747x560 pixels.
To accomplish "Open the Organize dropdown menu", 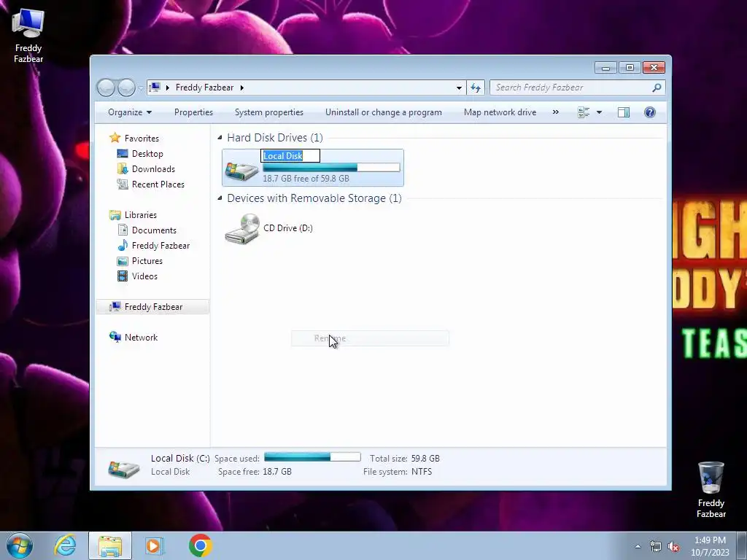I will pyautogui.click(x=130, y=112).
